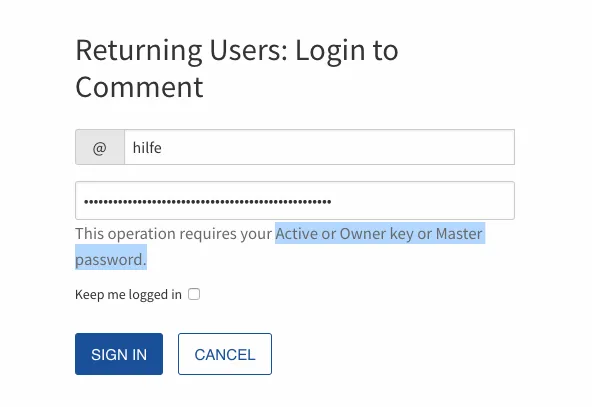Click on the password dots

[x=207, y=202]
